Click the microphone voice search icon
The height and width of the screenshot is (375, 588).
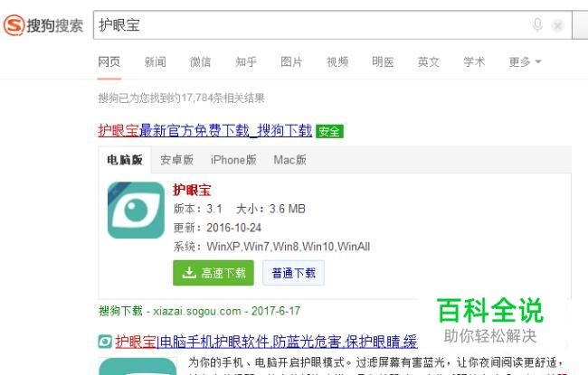[537, 25]
